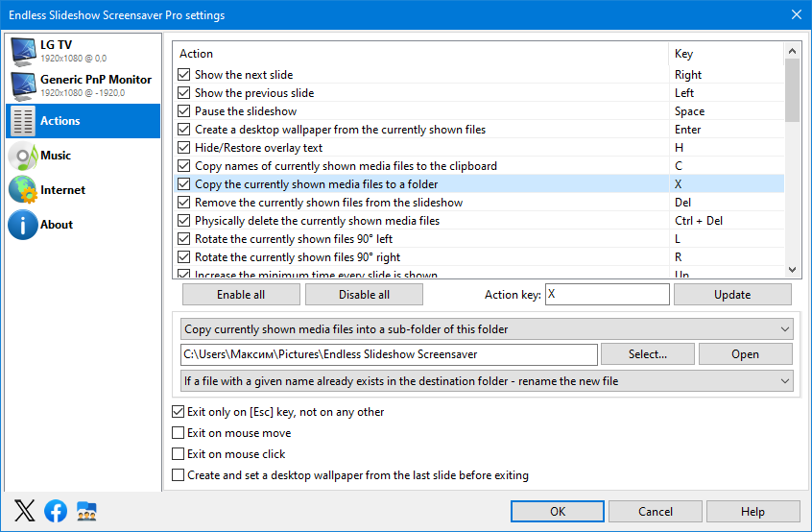Select Pause the slideshow row
Image resolution: width=812 pixels, height=532 pixels.
478,111
